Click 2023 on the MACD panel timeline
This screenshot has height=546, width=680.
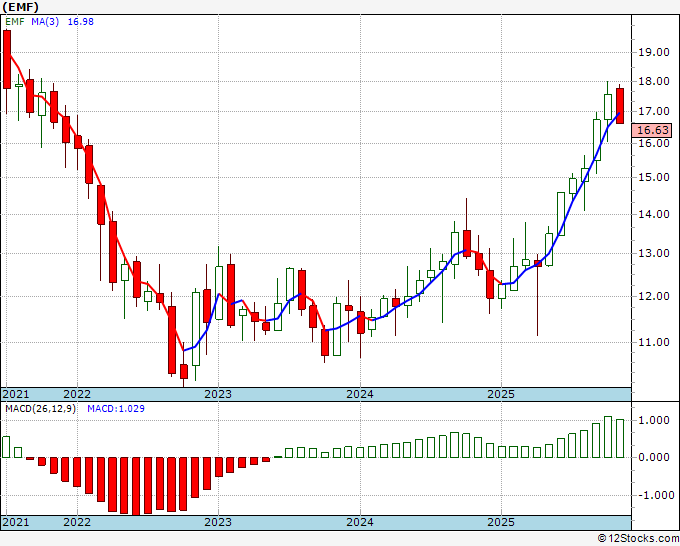coord(218,522)
